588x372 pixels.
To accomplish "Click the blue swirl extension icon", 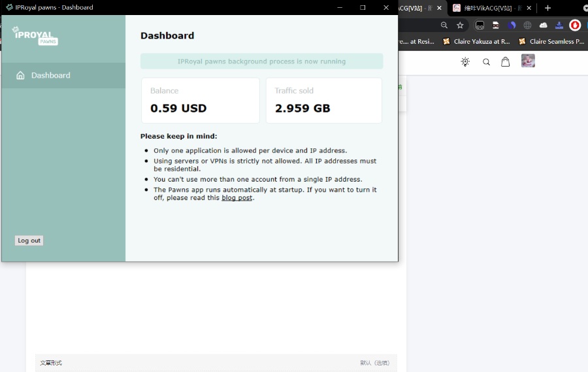I will coord(512,25).
